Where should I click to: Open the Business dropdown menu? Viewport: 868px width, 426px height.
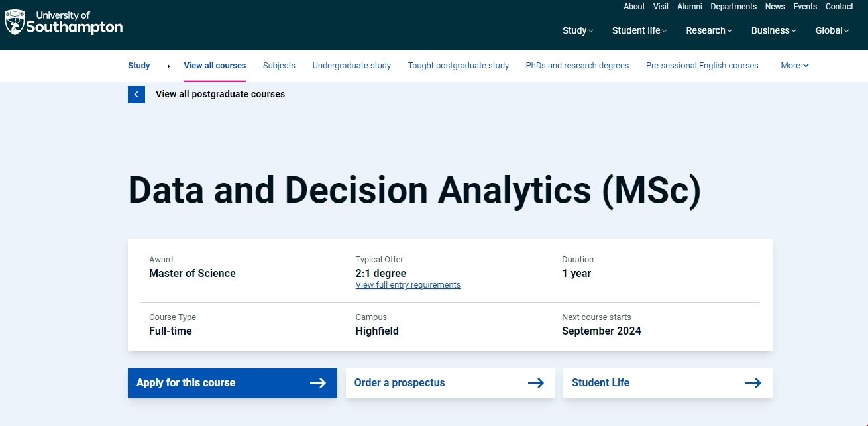(773, 30)
